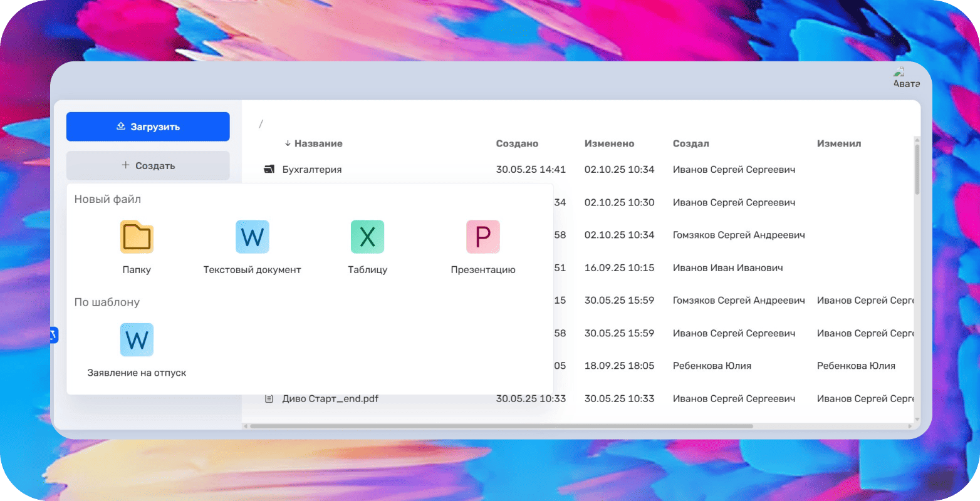This screenshot has width=980, height=501.
Task: Sort files by Создано column header
Action: tap(517, 143)
